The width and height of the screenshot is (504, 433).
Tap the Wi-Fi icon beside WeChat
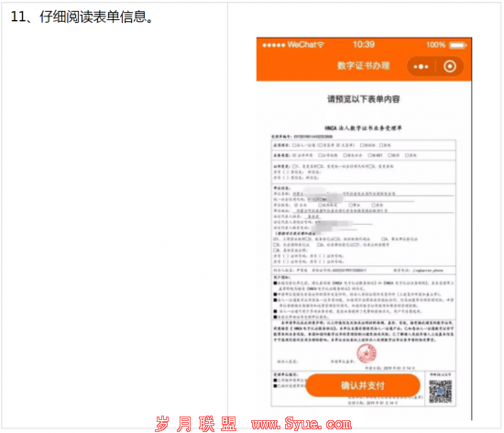click(320, 45)
